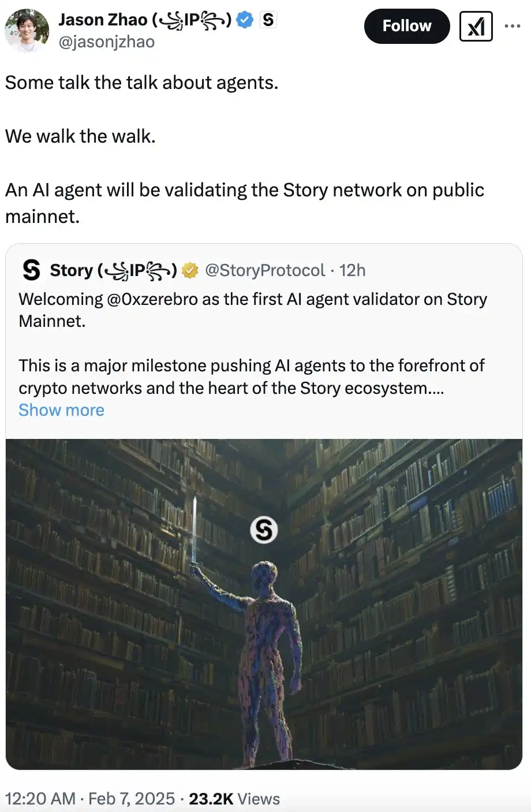The height and width of the screenshot is (812, 531).
Task: Click the Story logo above the figure
Action: click(x=264, y=530)
